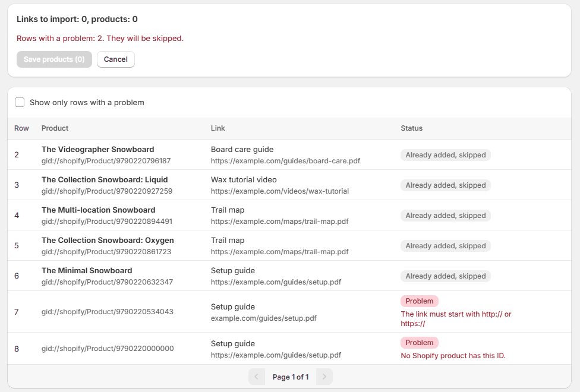Click Trail map title in row 4
This screenshot has height=392, width=580.
coord(228,210)
